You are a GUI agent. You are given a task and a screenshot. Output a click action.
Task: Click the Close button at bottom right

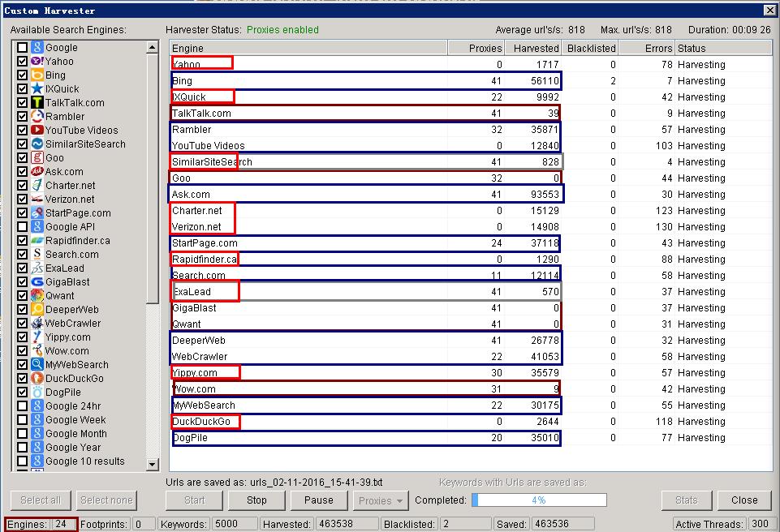[744, 500]
